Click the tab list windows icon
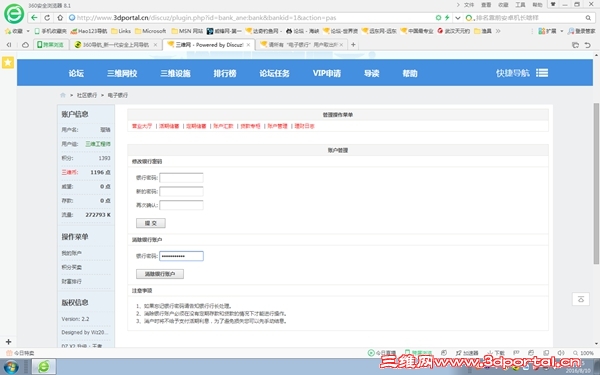This screenshot has width=600, height=375. (575, 45)
